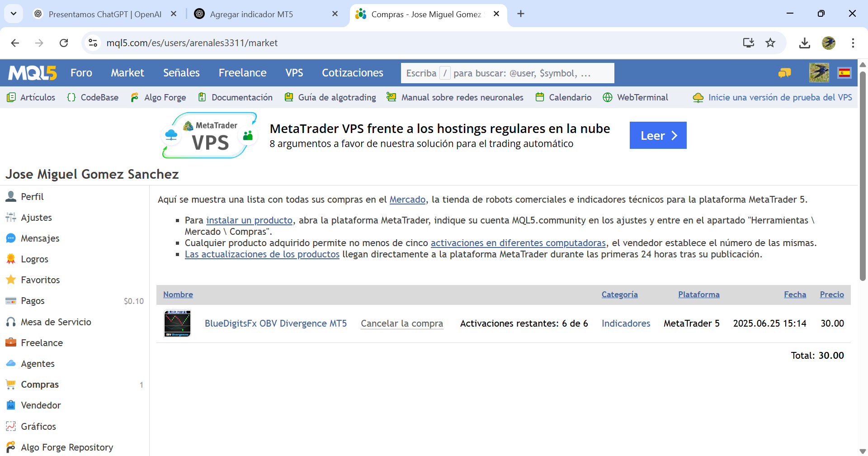The width and height of the screenshot is (868, 456).
Task: Click the install app icon in address bar
Action: click(x=749, y=43)
